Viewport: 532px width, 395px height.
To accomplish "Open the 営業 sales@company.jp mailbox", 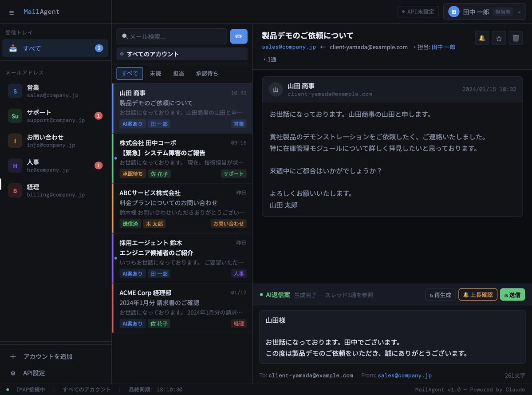I will pyautogui.click(x=55, y=91).
